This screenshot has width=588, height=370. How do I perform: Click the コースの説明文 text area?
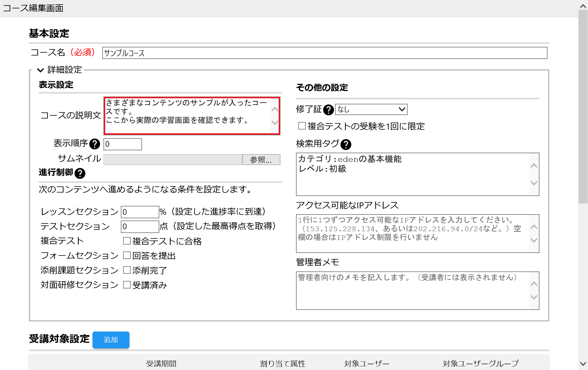(x=192, y=116)
